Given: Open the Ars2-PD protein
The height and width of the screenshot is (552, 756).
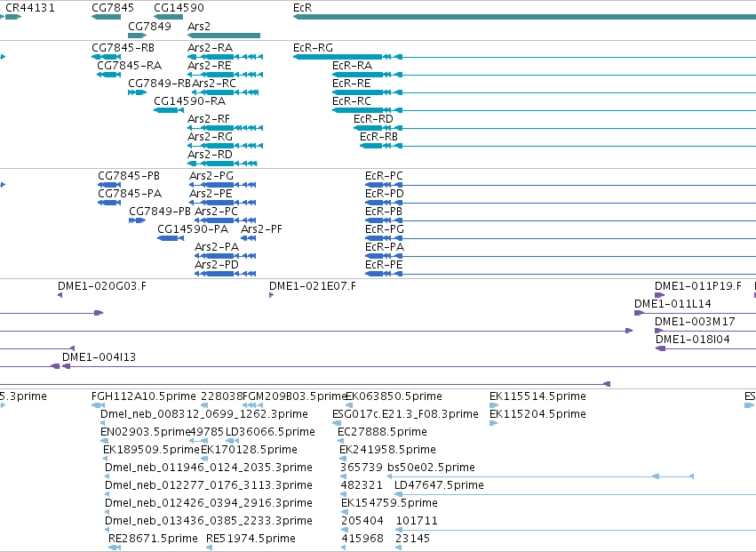Looking at the screenshot, I should (217, 266).
